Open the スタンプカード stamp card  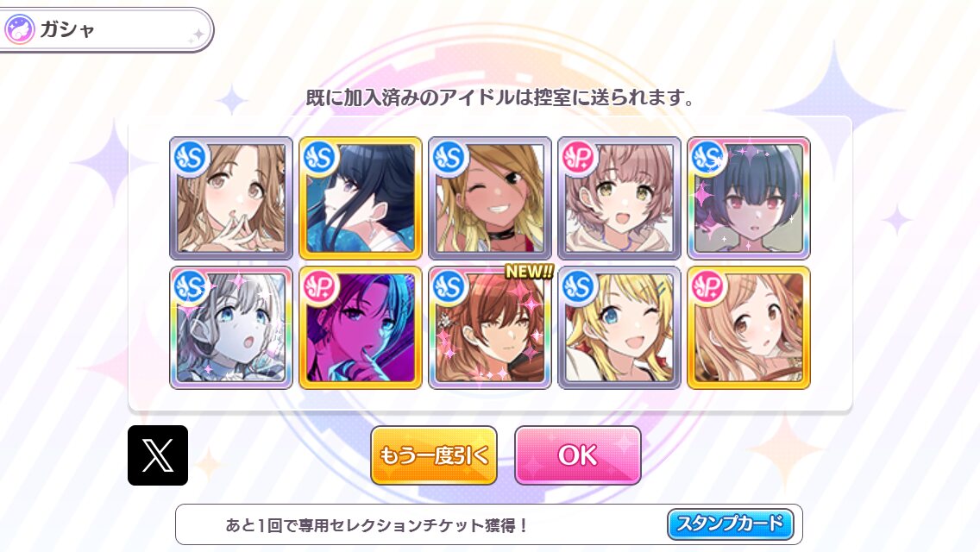tap(731, 524)
